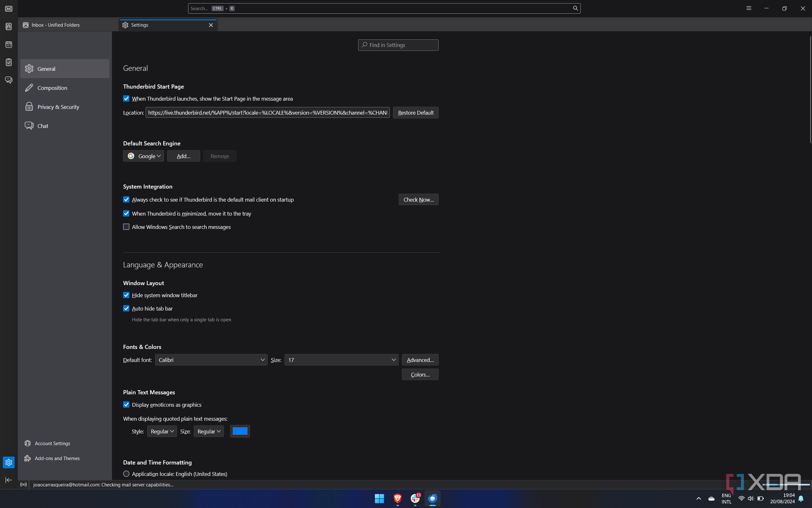
Task: Open Privacy & Security settings category
Action: tap(65, 107)
